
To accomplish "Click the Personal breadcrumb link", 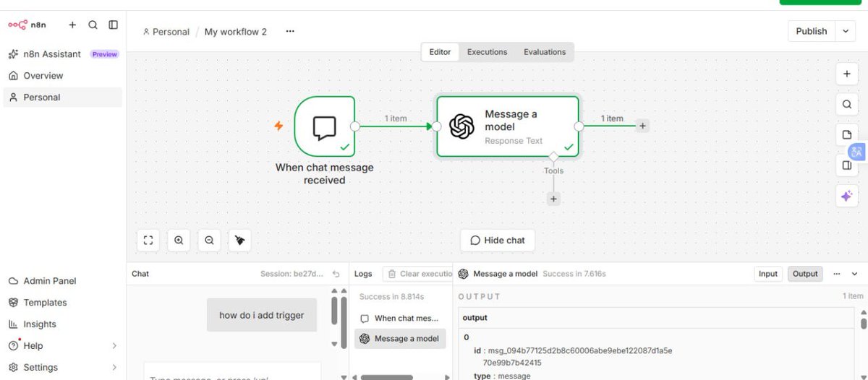I will click(166, 32).
